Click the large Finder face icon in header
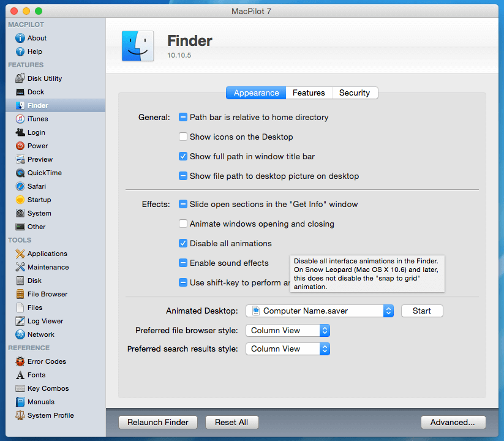Image resolution: width=504 pixels, height=441 pixels. coord(138,46)
